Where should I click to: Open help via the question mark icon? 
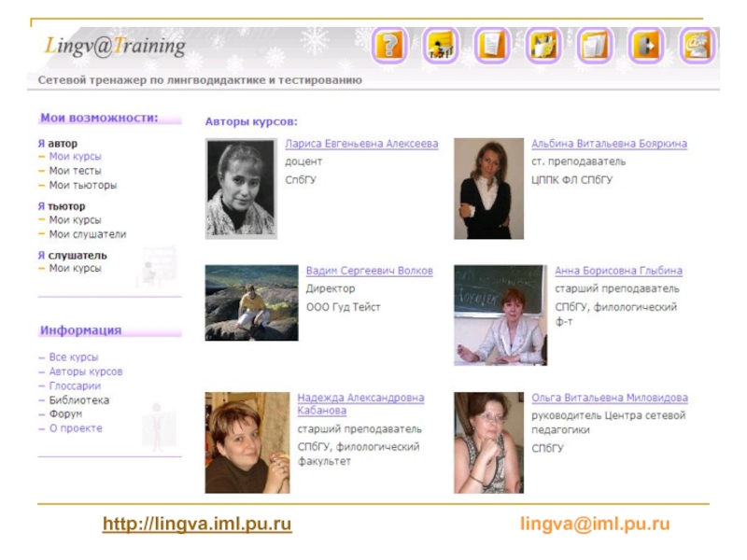[389, 46]
